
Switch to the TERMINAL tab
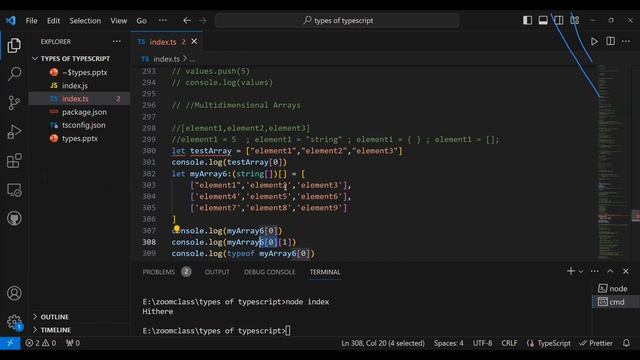tap(325, 272)
